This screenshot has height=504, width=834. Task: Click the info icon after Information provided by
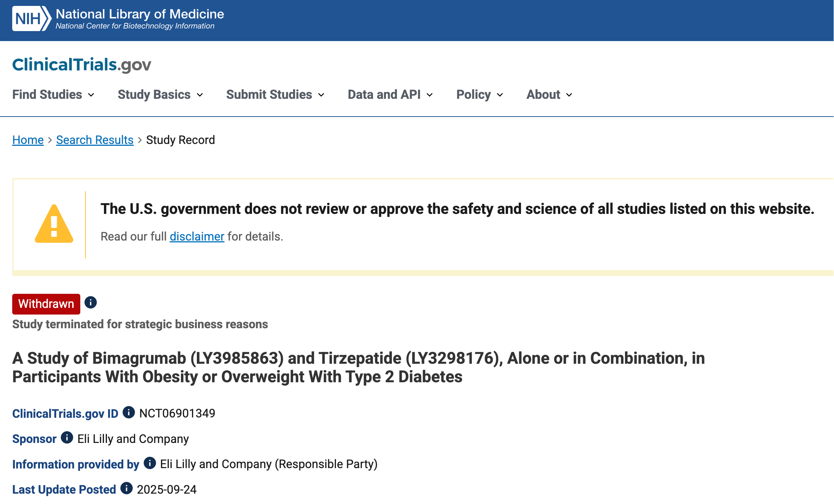click(150, 463)
